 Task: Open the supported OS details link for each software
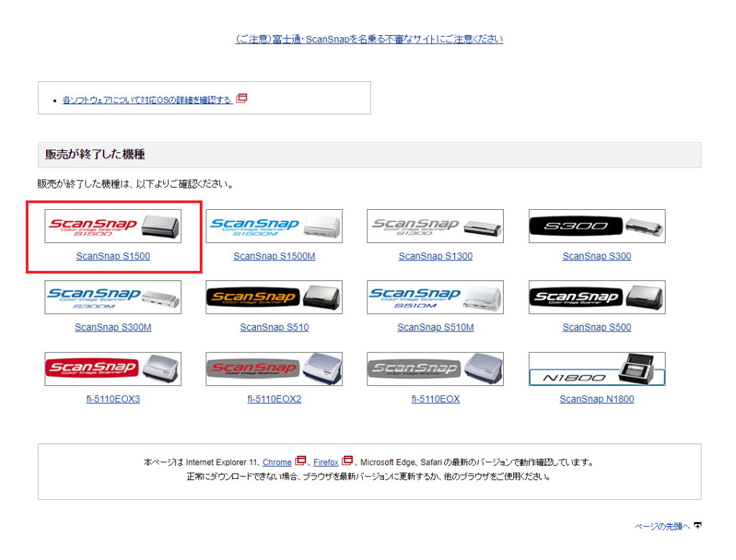coord(147,99)
